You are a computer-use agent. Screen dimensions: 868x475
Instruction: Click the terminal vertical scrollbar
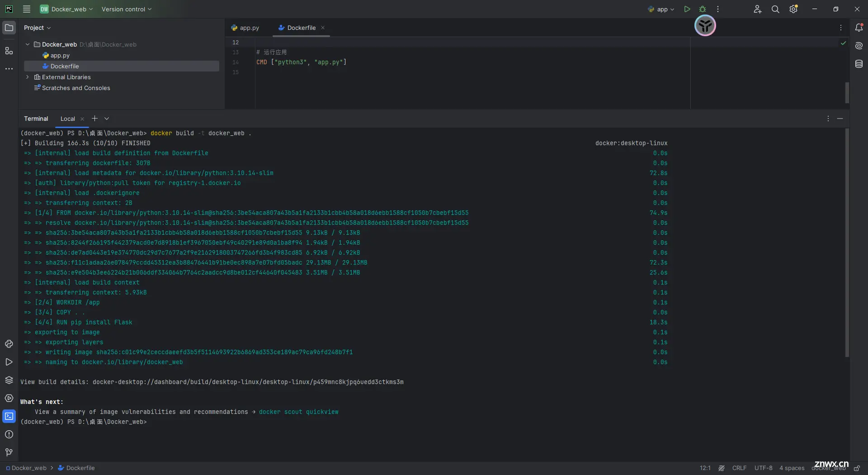pyautogui.click(x=847, y=243)
